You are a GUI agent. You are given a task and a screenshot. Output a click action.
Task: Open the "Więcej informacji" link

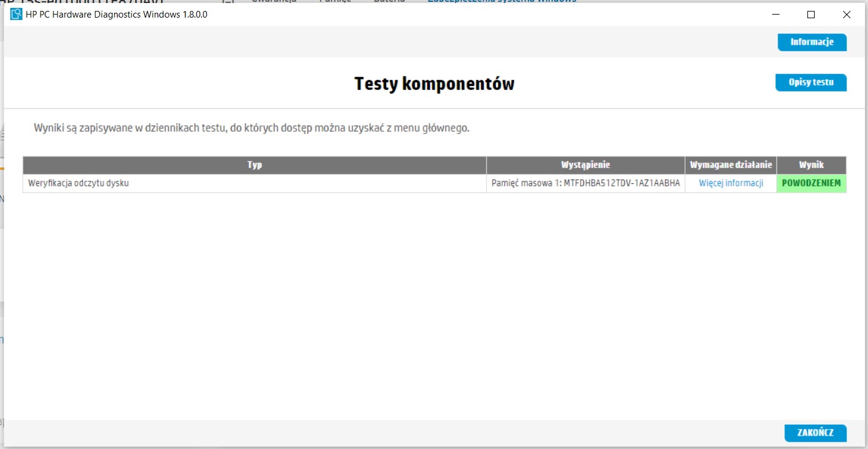[730, 182]
